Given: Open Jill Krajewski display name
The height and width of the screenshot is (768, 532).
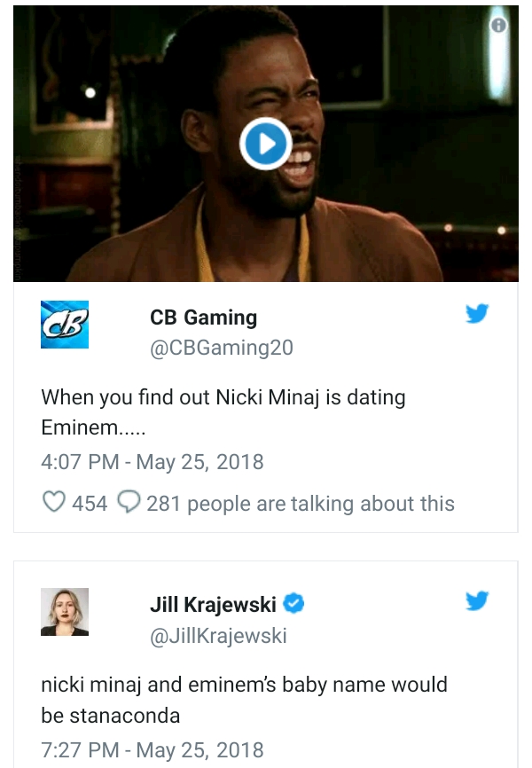Looking at the screenshot, I should 213,605.
